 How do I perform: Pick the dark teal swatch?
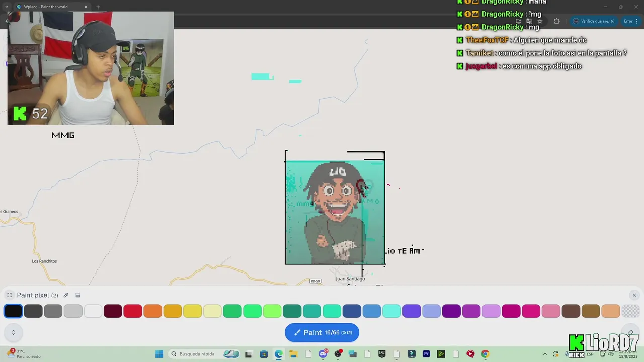click(292, 311)
